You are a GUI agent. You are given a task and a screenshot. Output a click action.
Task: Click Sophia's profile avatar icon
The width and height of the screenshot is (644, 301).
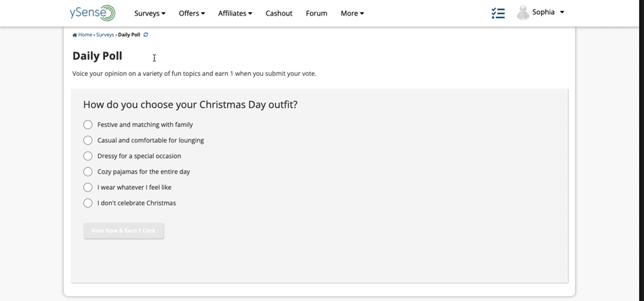pyautogui.click(x=523, y=12)
